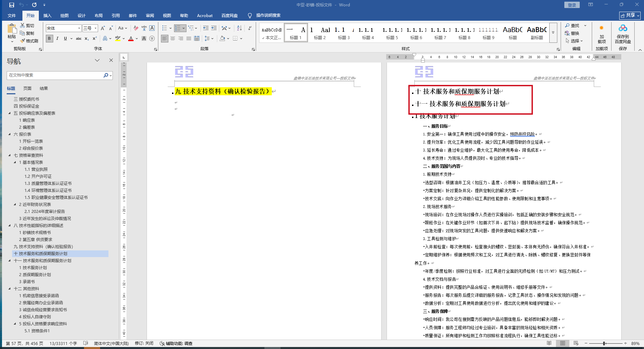Click the Save icon in title bar
Image resolution: width=644 pixels, height=349 pixels.
[11, 5]
